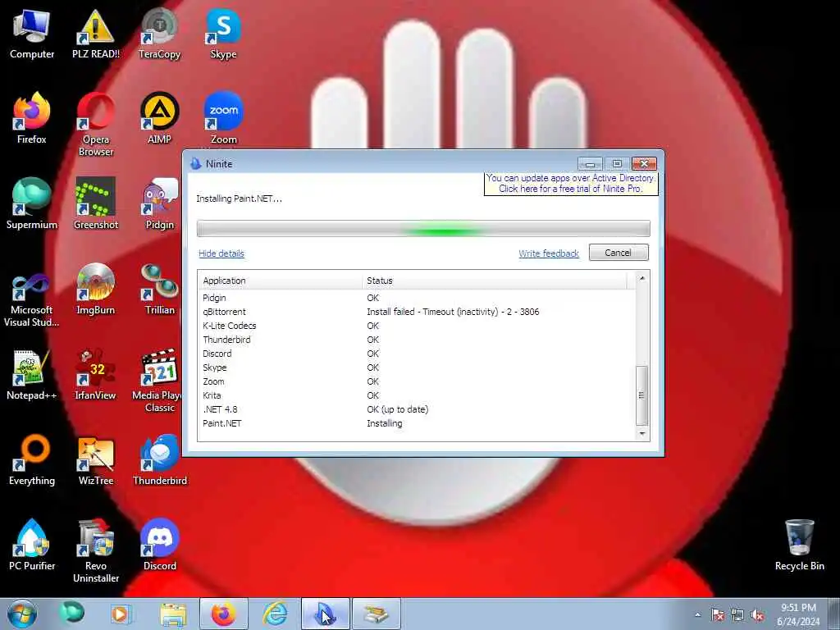Click the Install failed Timeout status text
The height and width of the screenshot is (630, 840).
[x=453, y=312]
